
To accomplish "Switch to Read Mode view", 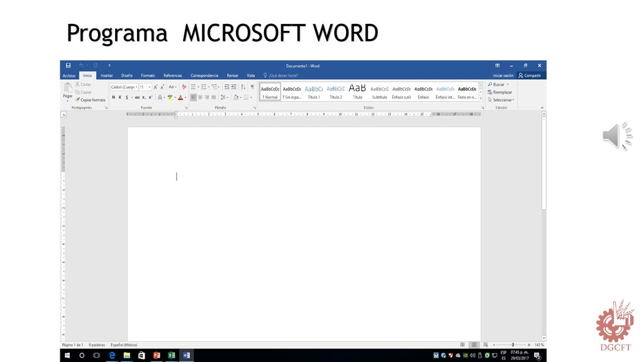I will pyautogui.click(x=462, y=345).
